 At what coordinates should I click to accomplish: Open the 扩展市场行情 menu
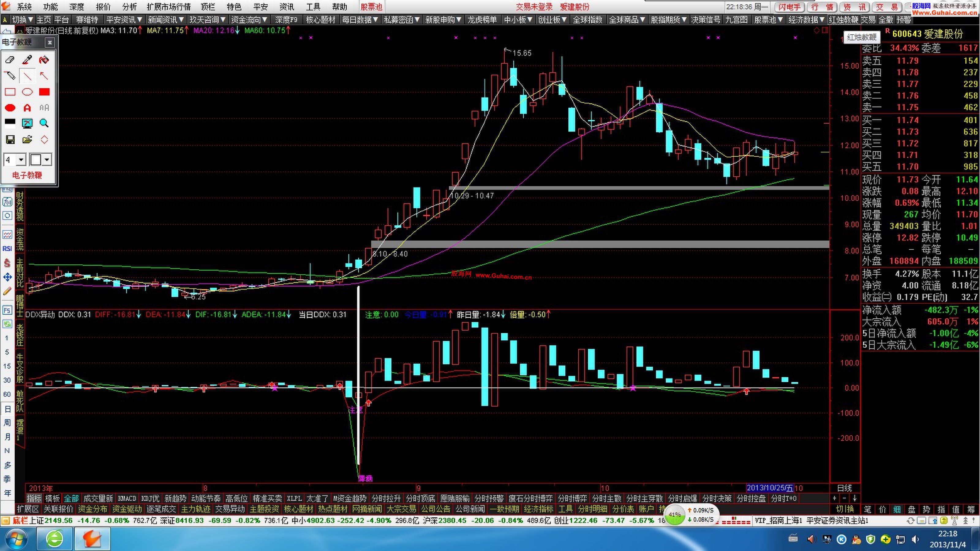[x=168, y=7]
